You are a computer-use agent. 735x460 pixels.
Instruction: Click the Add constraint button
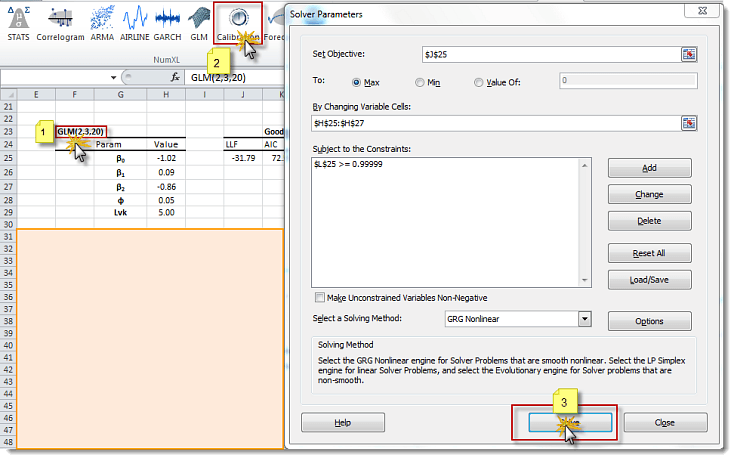pos(649,168)
